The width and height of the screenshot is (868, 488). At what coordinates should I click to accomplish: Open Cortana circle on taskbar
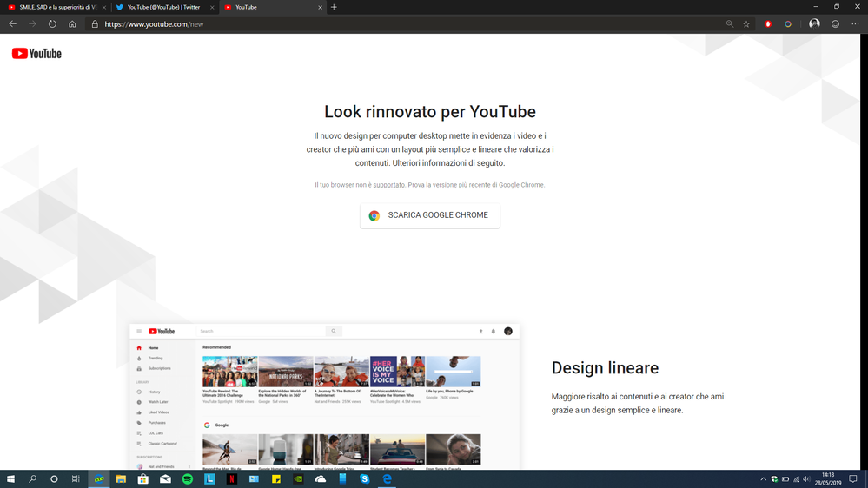point(54,478)
